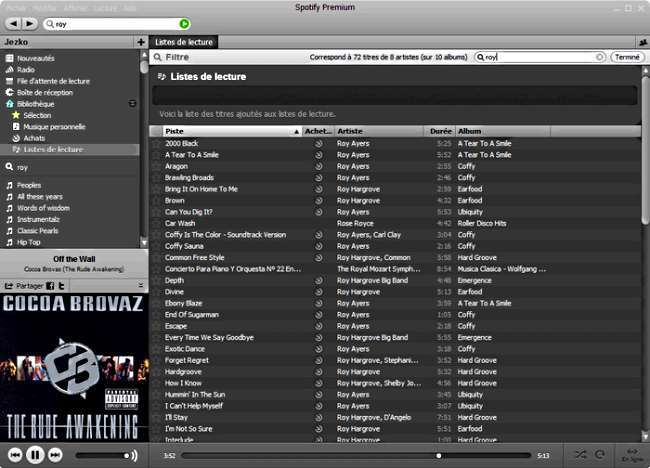650x468 pixels.
Task: Seek using the track progress bar
Action: click(356, 456)
